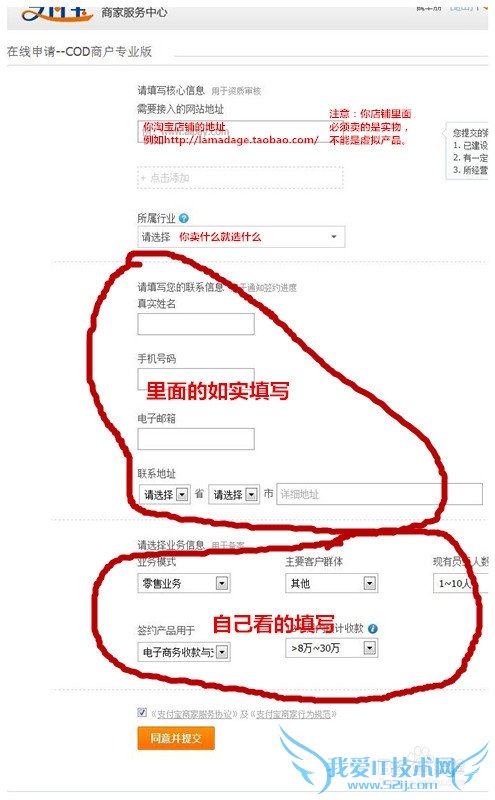495x800 pixels.
Task: Open the province 请选择 dropdown
Action: (x=164, y=494)
